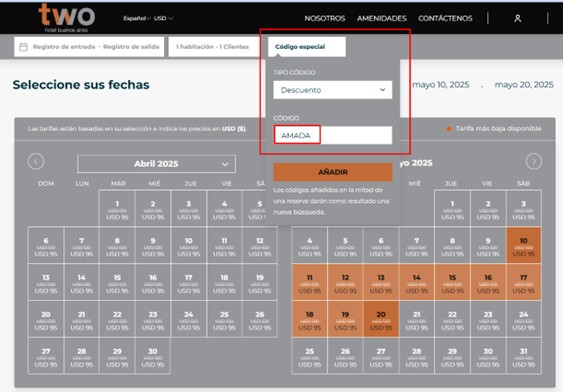Image resolution: width=563 pixels, height=392 pixels.
Task: Select April 17 in the calendar
Action: pos(189,283)
